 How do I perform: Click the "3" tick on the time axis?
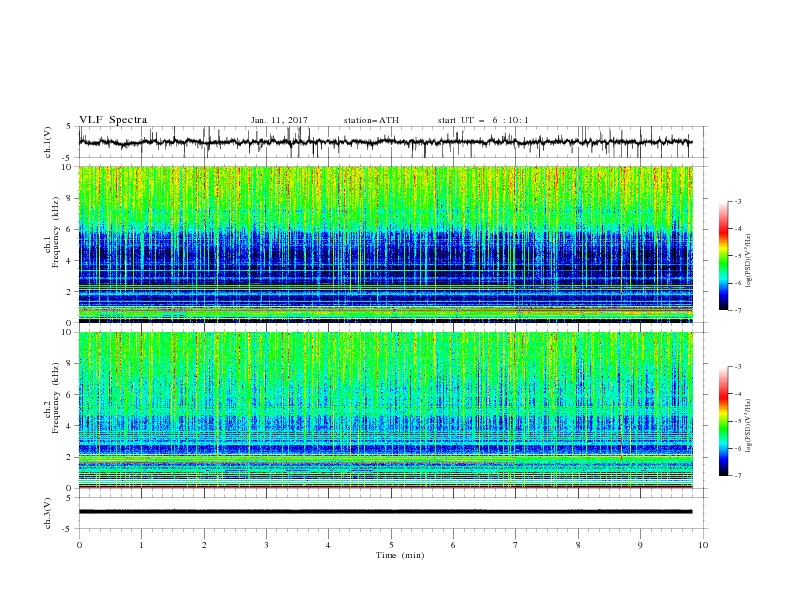pos(266,545)
